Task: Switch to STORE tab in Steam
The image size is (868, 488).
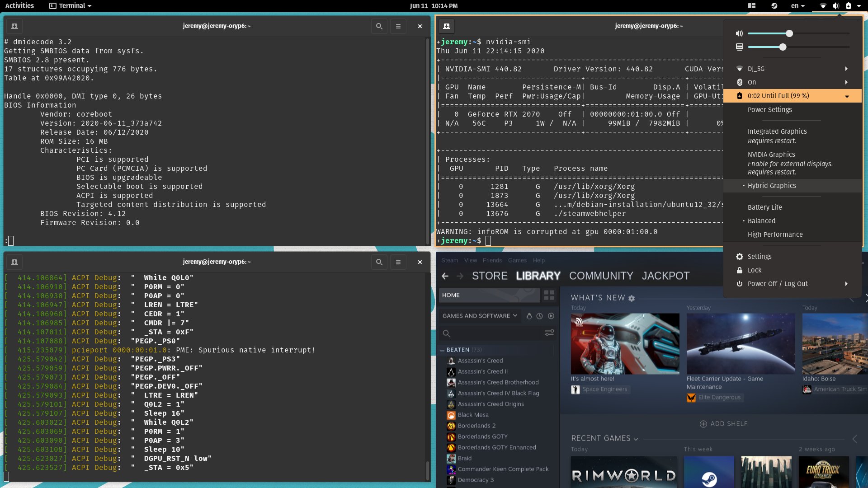Action: 490,276
